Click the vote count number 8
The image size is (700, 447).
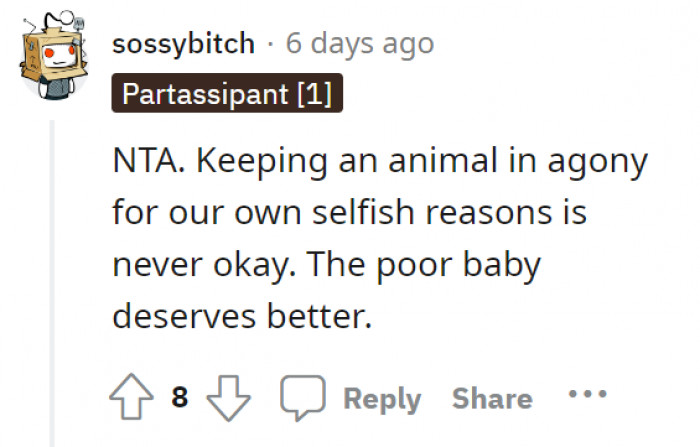(180, 398)
